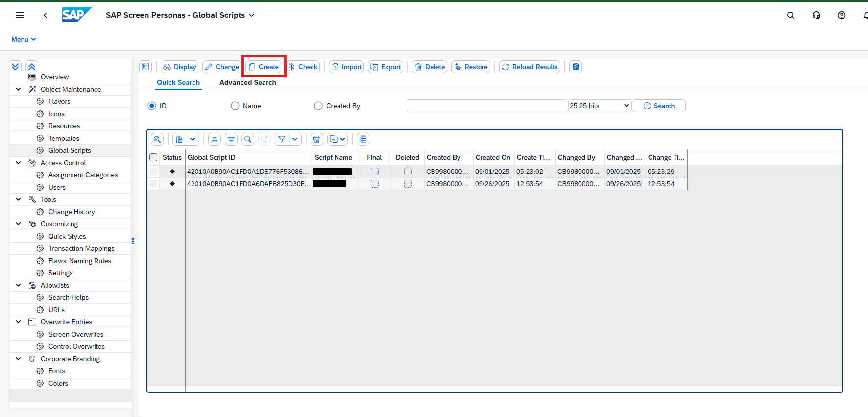Open the filter options dropdown arrow
Viewport: 868px width, 417px height.
click(x=295, y=139)
